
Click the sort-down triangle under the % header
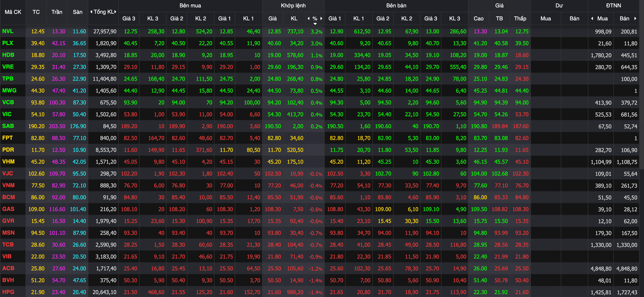pyautogui.click(x=315, y=24)
